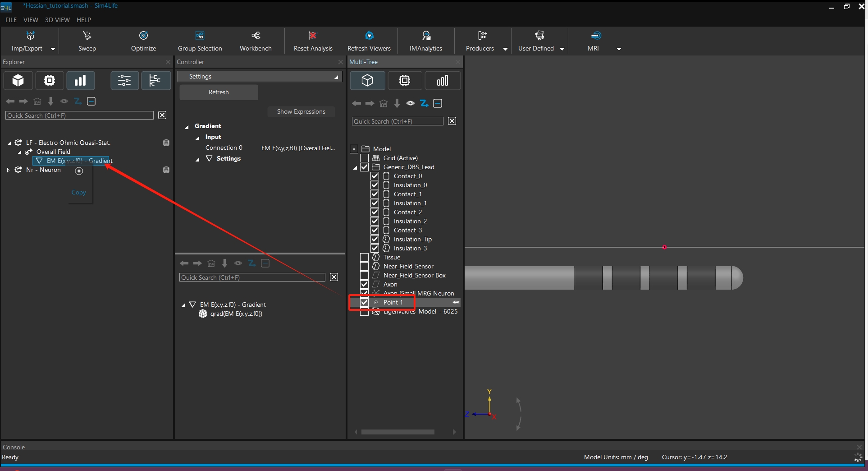Enable the Tissue checkbox
The height and width of the screenshot is (471, 868).
364,257
